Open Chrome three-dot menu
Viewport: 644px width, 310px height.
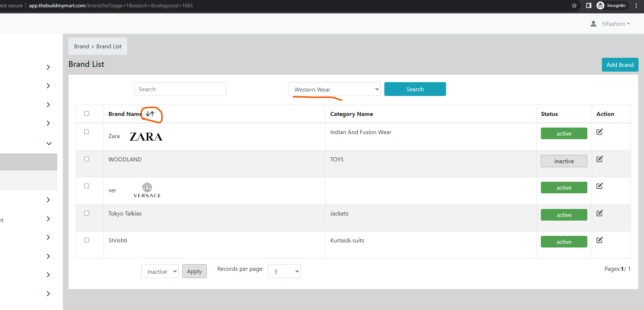tap(636, 5)
